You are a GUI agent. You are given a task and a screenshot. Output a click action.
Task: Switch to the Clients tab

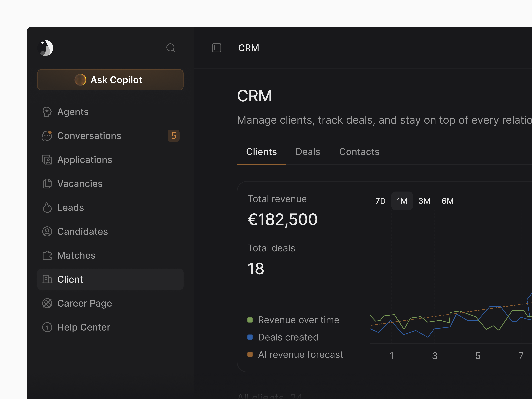point(261,152)
